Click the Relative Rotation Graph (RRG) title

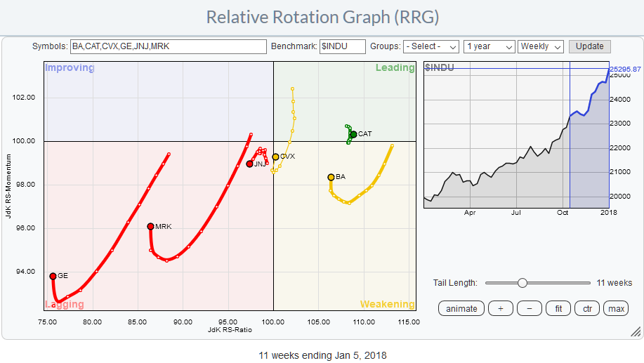click(x=322, y=18)
